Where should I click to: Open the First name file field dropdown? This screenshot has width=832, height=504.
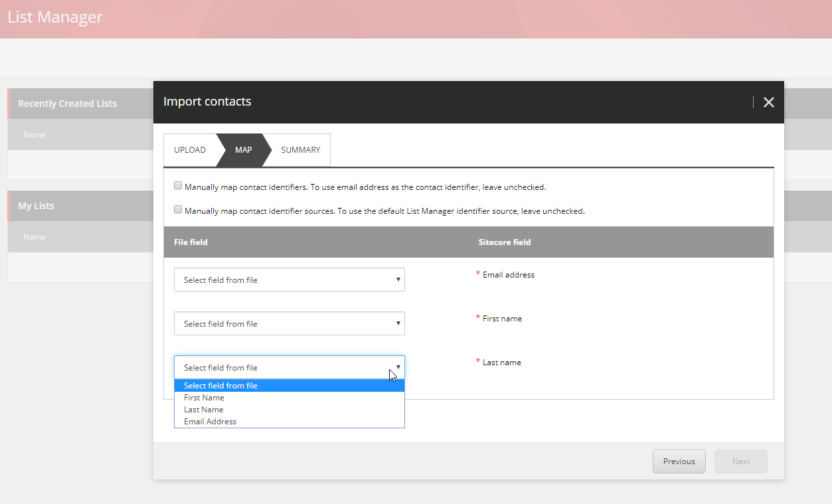click(x=290, y=323)
